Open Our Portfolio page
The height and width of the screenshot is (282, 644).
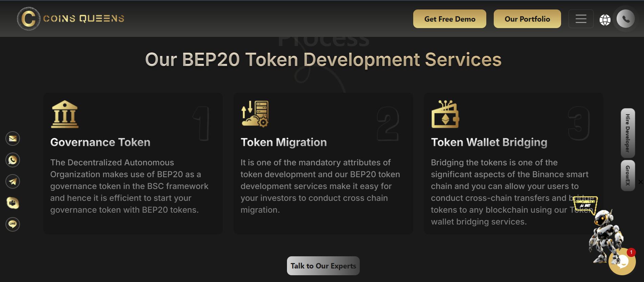click(x=527, y=19)
